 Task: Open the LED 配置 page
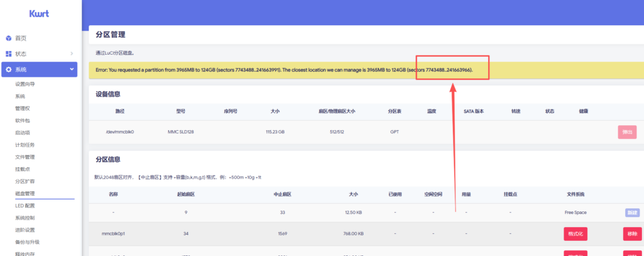25,206
